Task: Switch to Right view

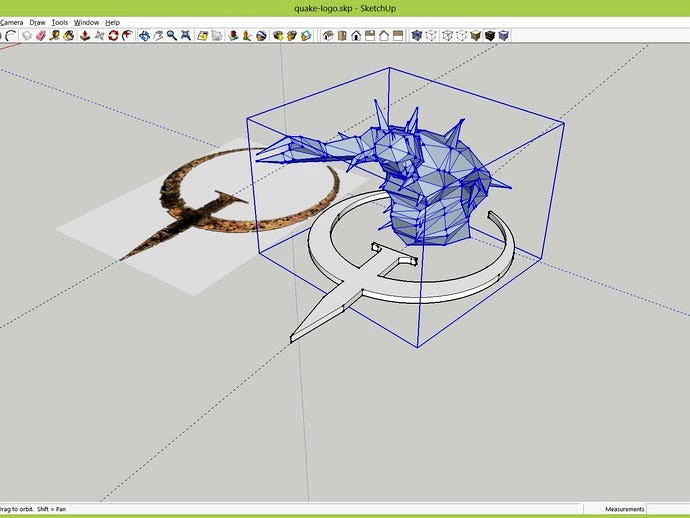Action: tap(370, 36)
